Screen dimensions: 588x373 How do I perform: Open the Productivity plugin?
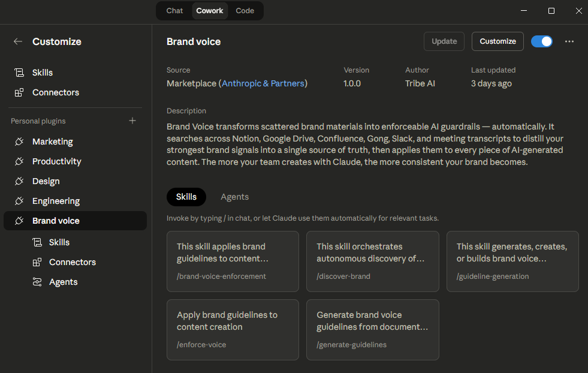point(75,161)
